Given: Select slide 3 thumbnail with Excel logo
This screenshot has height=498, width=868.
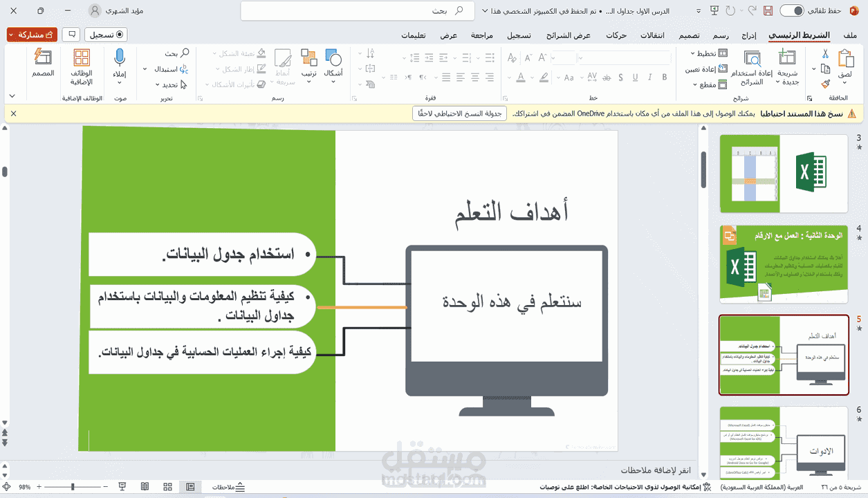Looking at the screenshot, I should (784, 174).
